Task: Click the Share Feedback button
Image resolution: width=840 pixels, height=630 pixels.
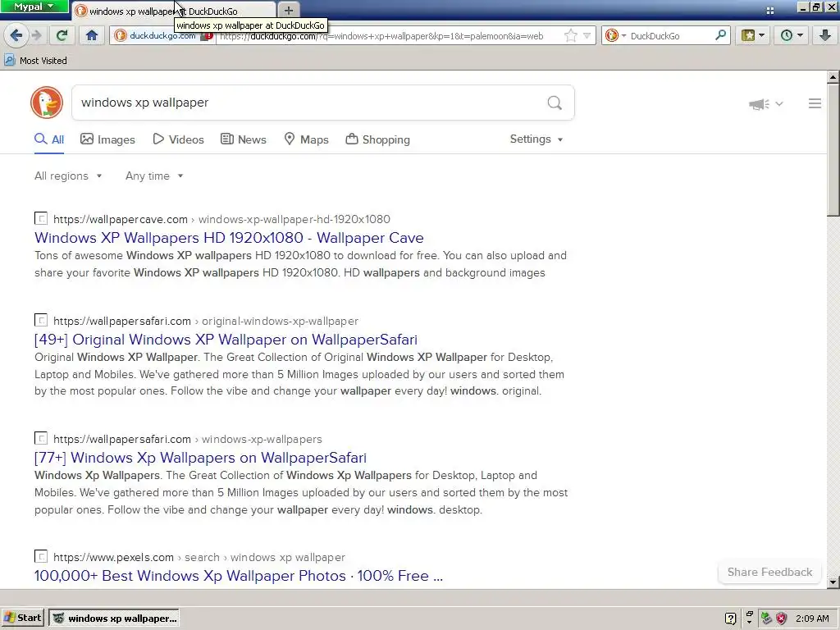Action: point(769,572)
